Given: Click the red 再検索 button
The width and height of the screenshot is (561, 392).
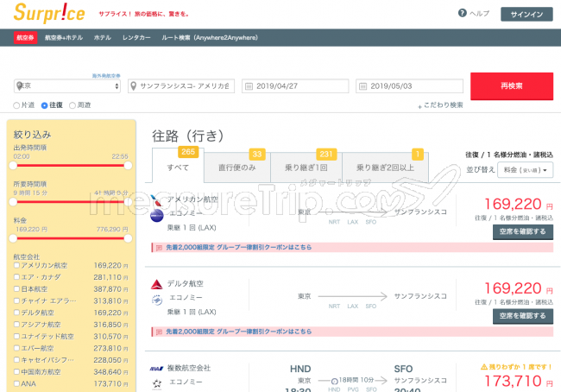Looking at the screenshot, I should (512, 86).
